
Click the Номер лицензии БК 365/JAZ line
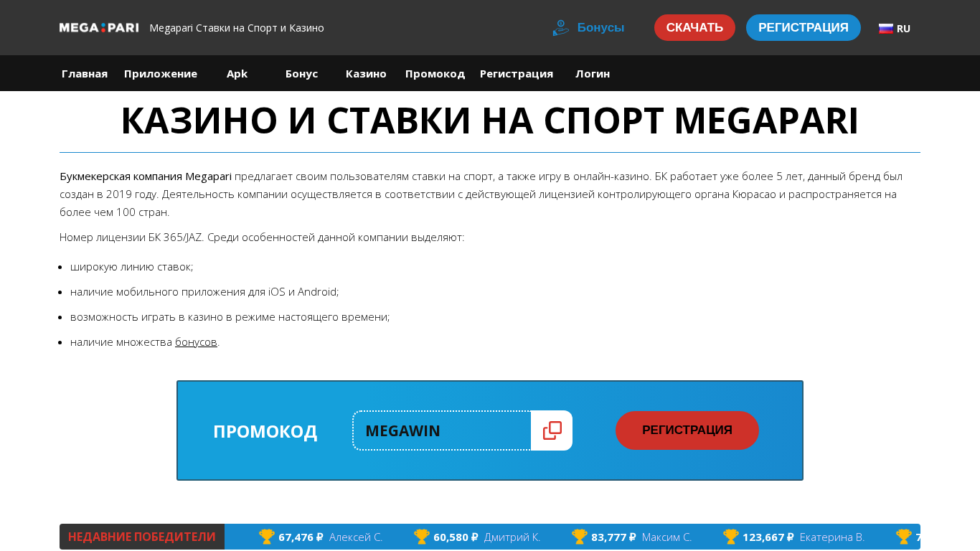pyautogui.click(x=262, y=237)
